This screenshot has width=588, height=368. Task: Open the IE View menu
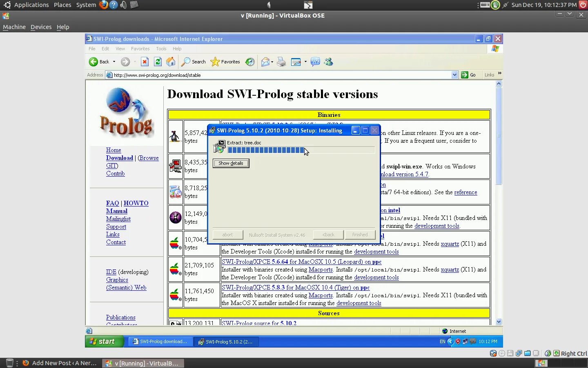120,49
